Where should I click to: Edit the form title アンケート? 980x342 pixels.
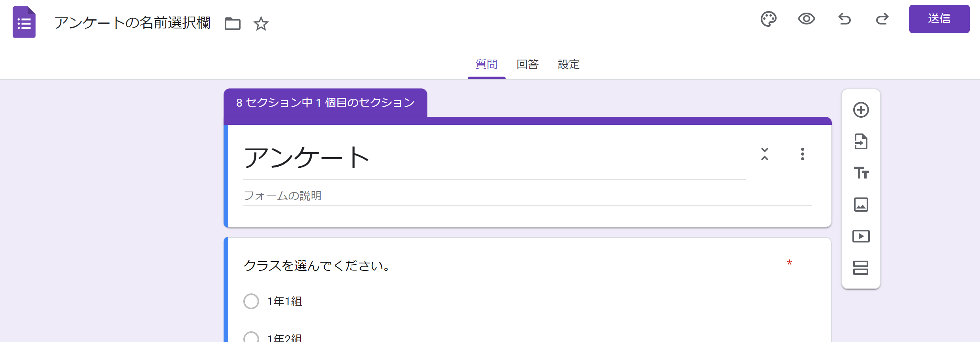[494, 157]
